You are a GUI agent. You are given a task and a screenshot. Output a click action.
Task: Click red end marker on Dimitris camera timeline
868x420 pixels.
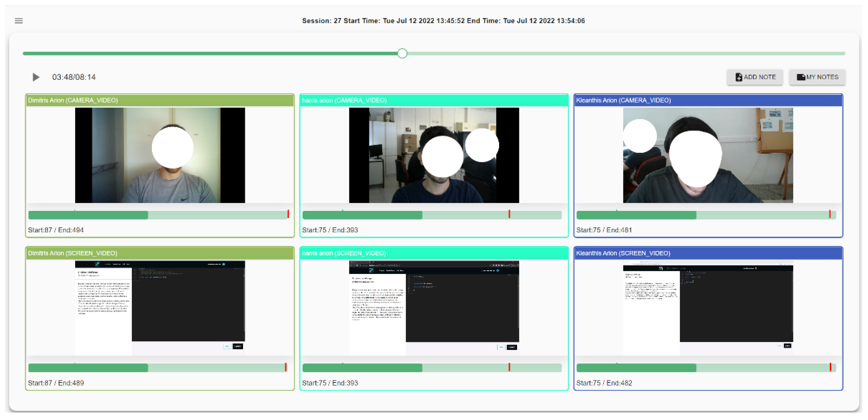pyautogui.click(x=288, y=214)
